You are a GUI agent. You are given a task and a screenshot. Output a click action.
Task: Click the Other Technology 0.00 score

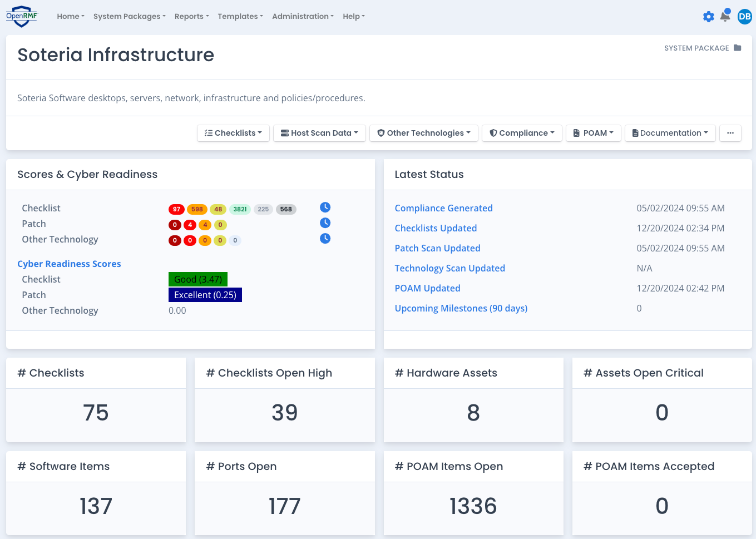click(x=177, y=310)
